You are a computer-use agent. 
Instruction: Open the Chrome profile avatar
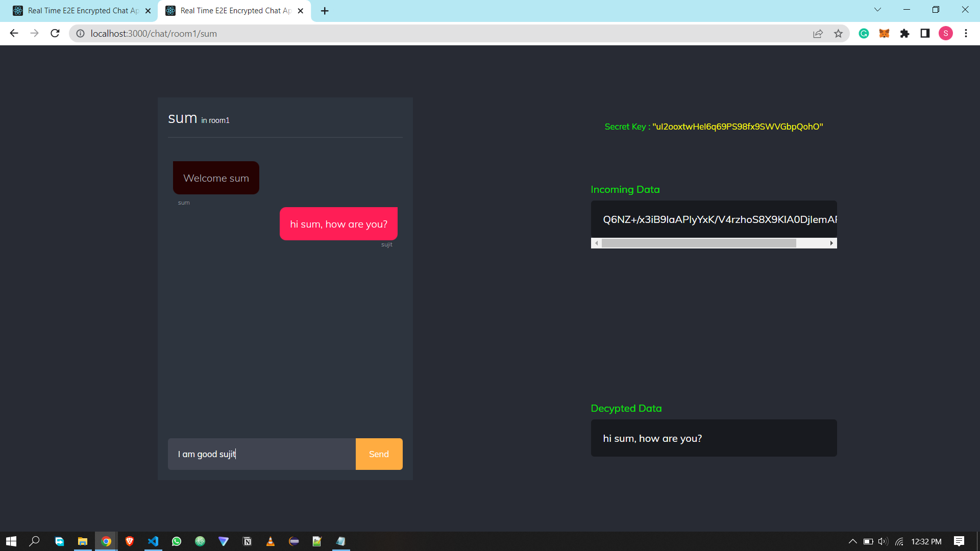point(945,33)
